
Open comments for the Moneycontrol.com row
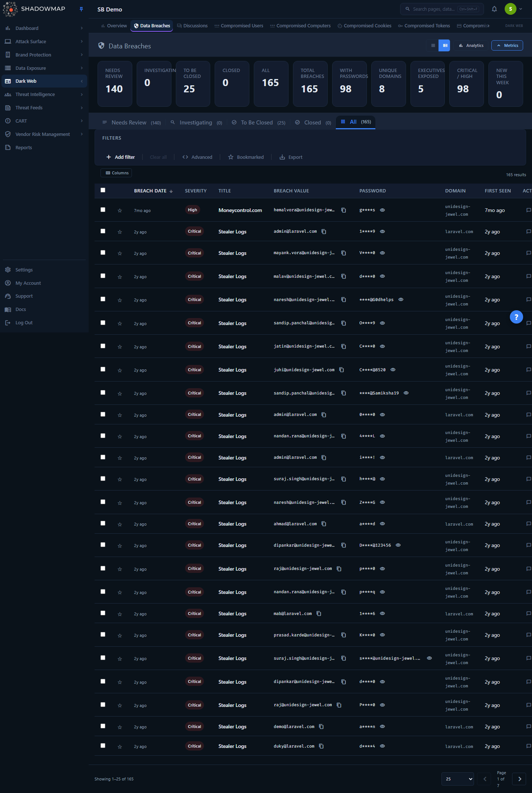coord(529,210)
